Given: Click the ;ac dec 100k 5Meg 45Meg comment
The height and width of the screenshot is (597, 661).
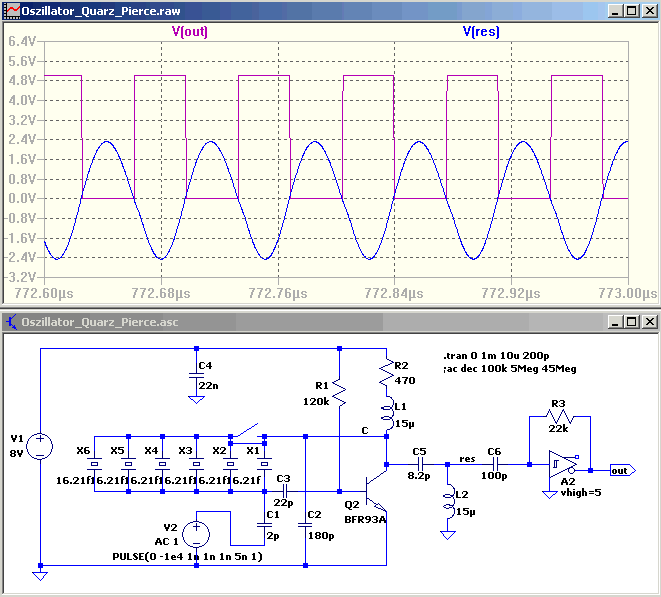Looking at the screenshot, I should click(510, 368).
